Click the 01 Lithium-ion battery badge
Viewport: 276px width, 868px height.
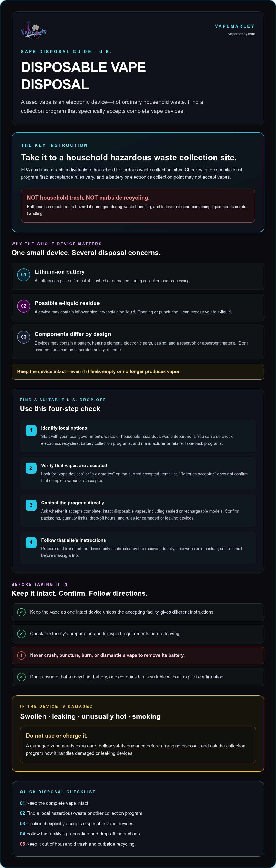pyautogui.click(x=24, y=275)
